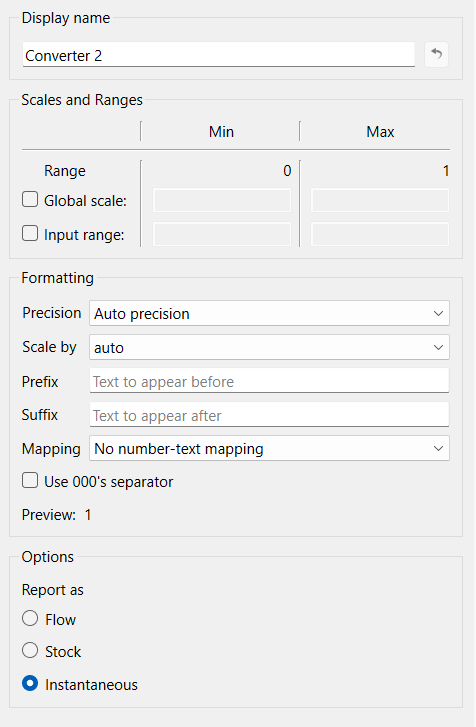Open the Scale by dropdown
476x727 pixels.
(x=269, y=347)
